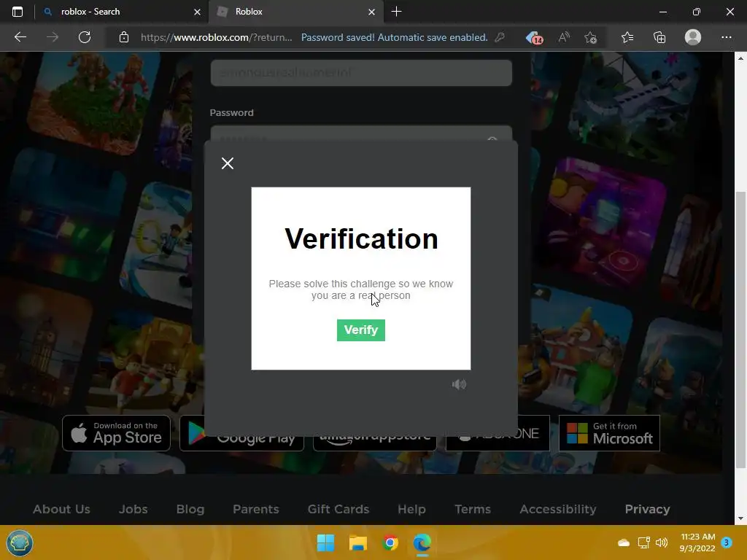Open File Explorer from taskbar
This screenshot has width=747, height=560.
click(357, 542)
